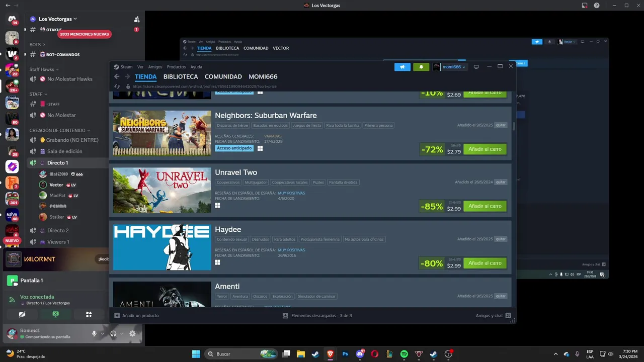The image size is (644, 362).
Task: Go back in front Steam window
Action: pos(117,77)
